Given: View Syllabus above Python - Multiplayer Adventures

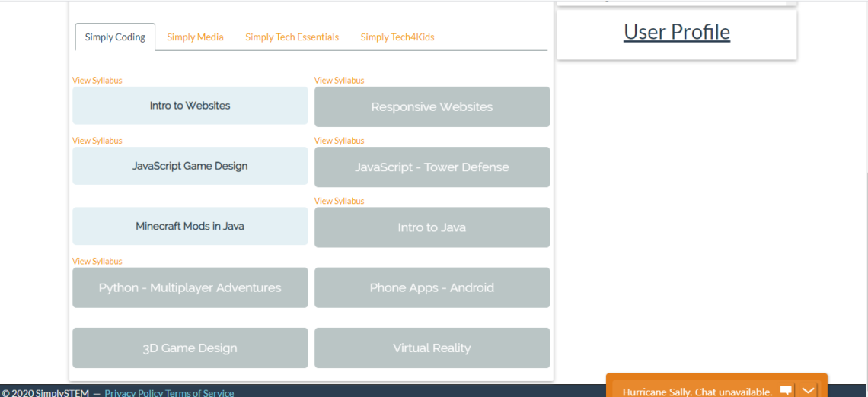Looking at the screenshot, I should click(97, 261).
